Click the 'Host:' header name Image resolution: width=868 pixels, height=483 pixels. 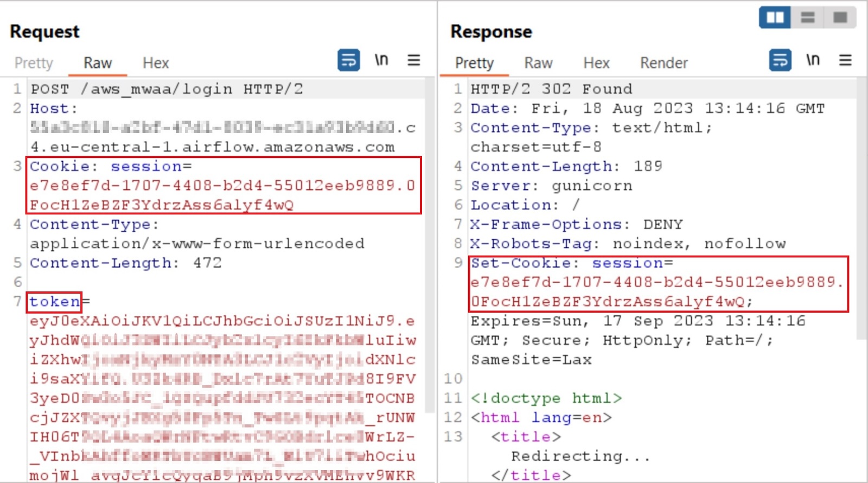pos(54,109)
